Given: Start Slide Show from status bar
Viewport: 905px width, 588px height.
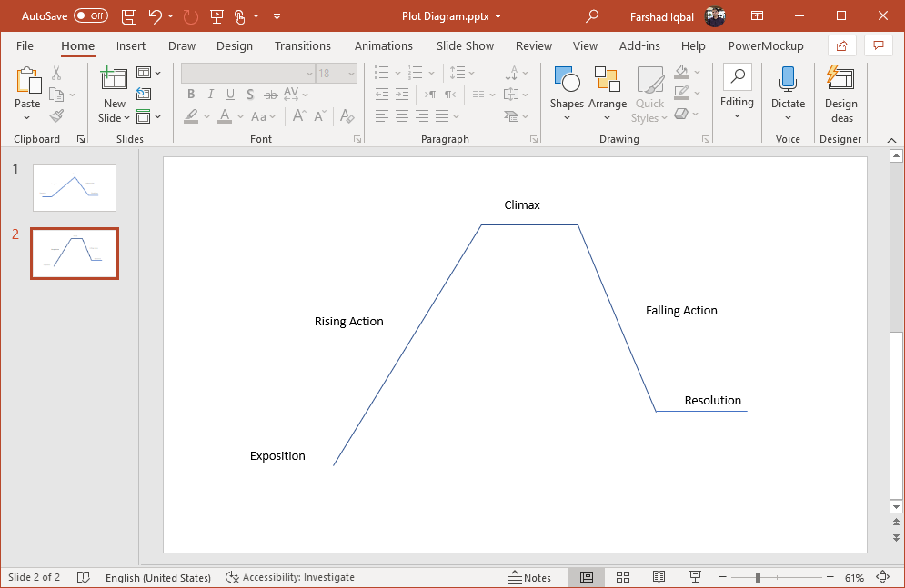Looking at the screenshot, I should (695, 577).
